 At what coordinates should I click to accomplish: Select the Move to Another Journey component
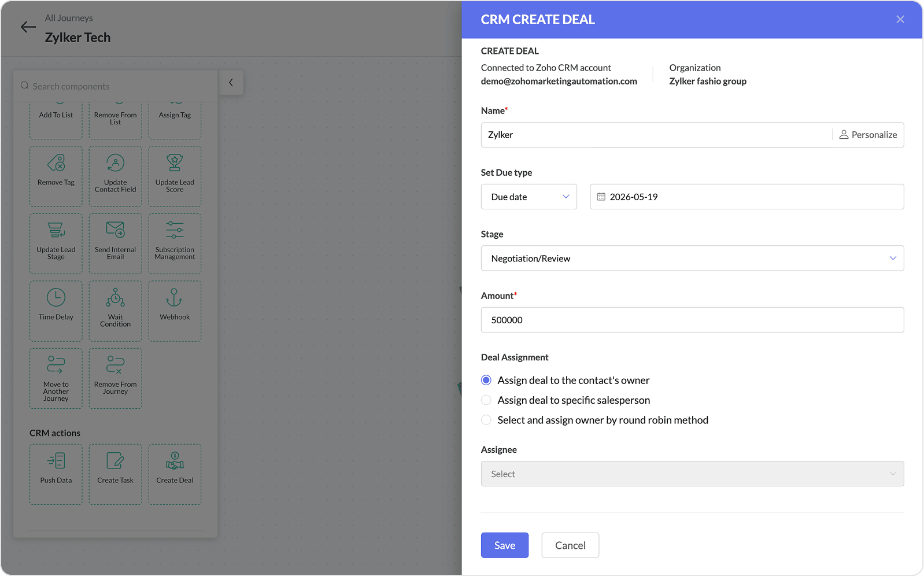coord(56,378)
